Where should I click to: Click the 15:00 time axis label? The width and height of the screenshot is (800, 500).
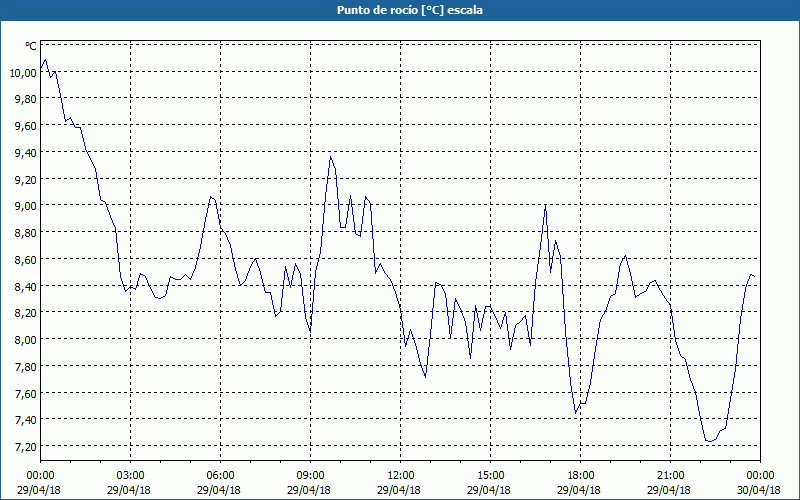coord(490,476)
